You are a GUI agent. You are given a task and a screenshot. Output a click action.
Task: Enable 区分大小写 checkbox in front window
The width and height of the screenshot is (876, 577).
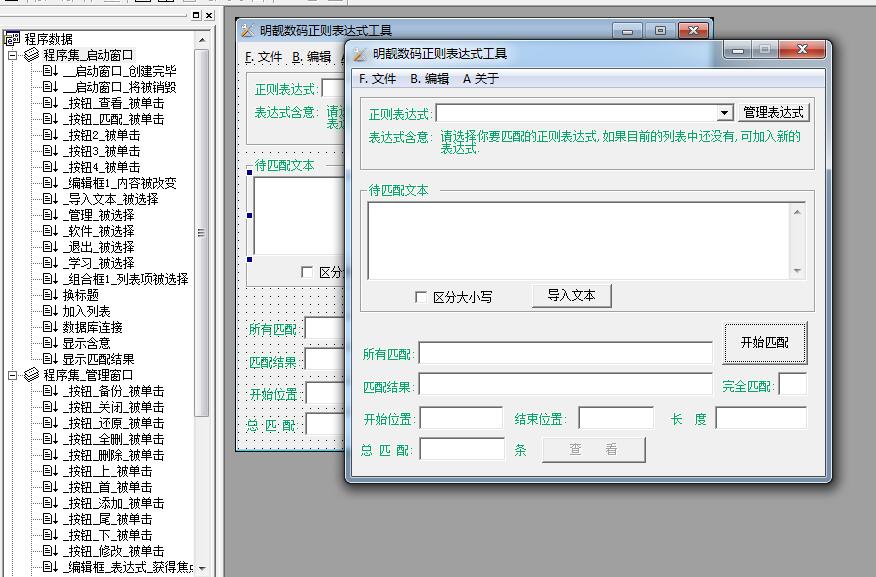point(421,297)
